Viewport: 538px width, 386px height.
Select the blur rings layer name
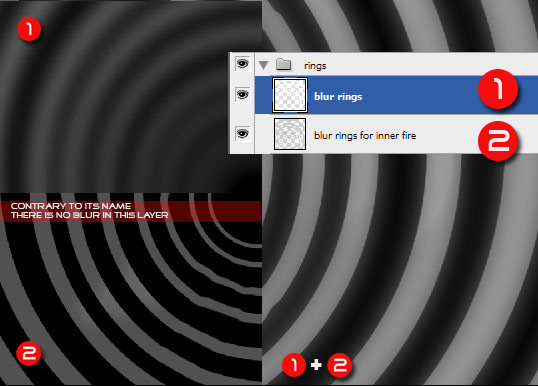338,96
